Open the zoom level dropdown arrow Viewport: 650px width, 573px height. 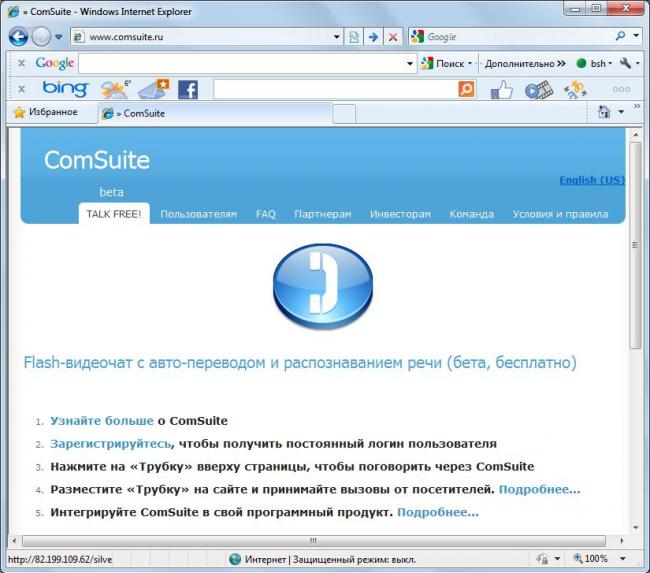[x=623, y=559]
